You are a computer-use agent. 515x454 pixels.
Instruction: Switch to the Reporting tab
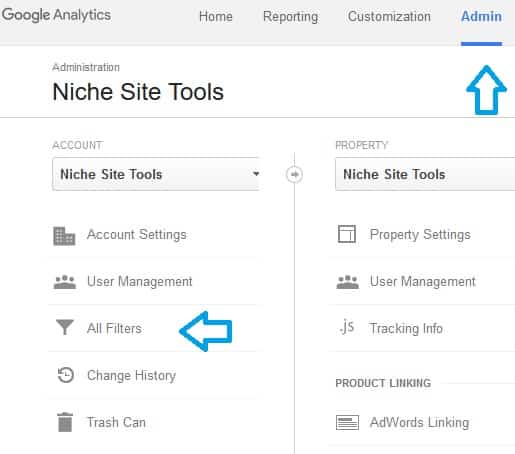point(290,17)
